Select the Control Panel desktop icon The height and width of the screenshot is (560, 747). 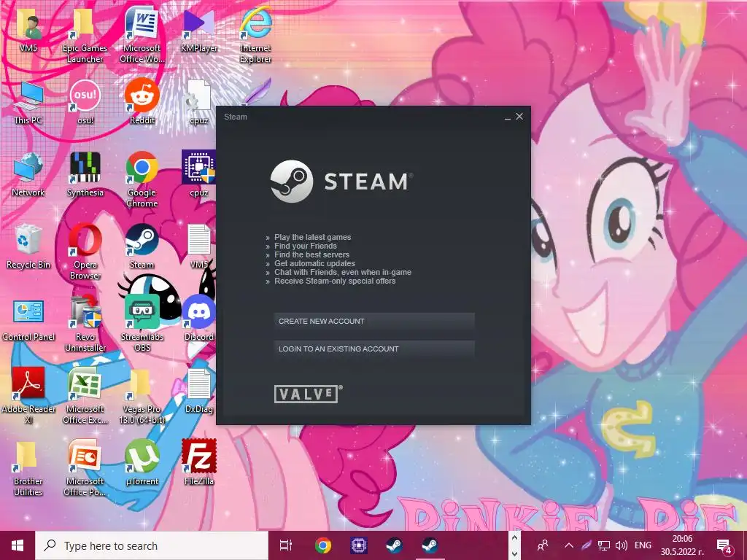[28, 319]
